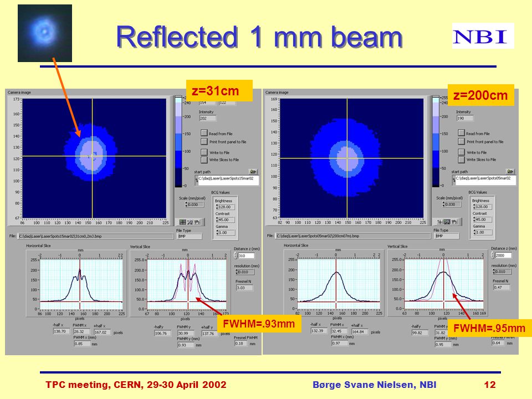
Task: Click -half x value 138.70
Action: [60, 331]
